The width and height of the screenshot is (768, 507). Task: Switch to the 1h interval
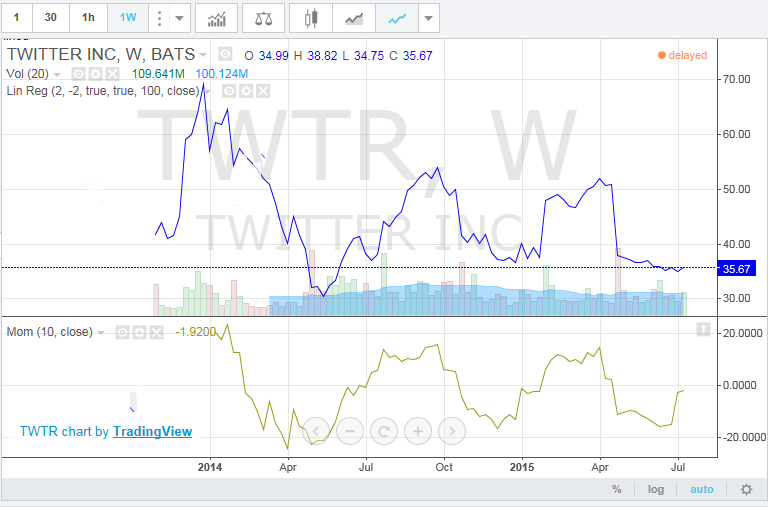coord(88,18)
